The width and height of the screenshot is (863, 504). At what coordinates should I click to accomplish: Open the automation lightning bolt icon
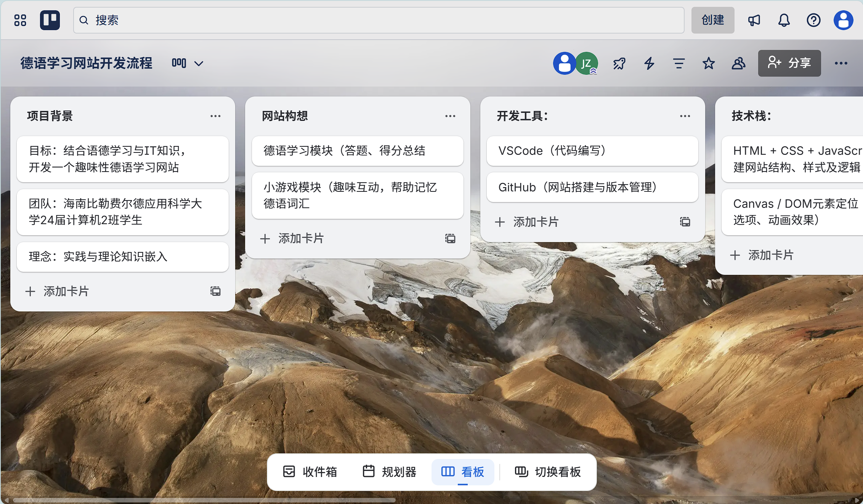(x=649, y=63)
